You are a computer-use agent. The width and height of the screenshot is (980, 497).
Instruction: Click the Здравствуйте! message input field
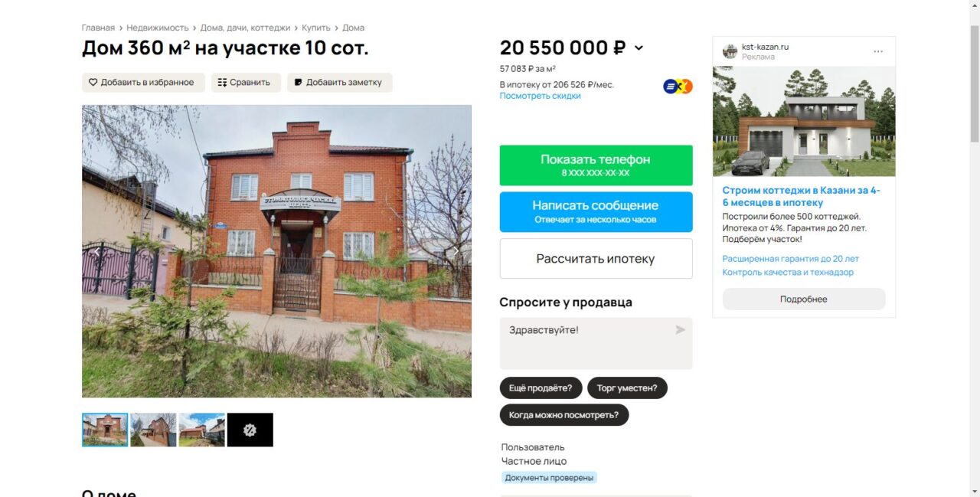coord(596,344)
